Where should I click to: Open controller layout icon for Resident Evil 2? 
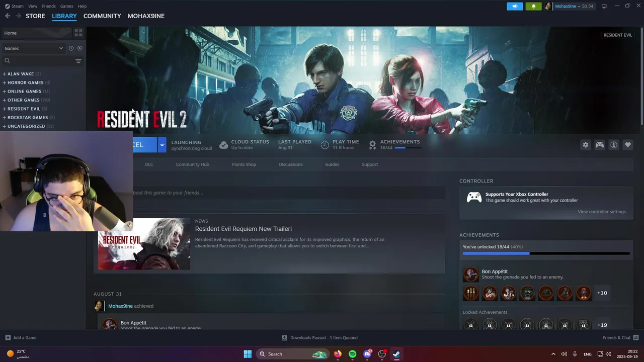[600, 145]
